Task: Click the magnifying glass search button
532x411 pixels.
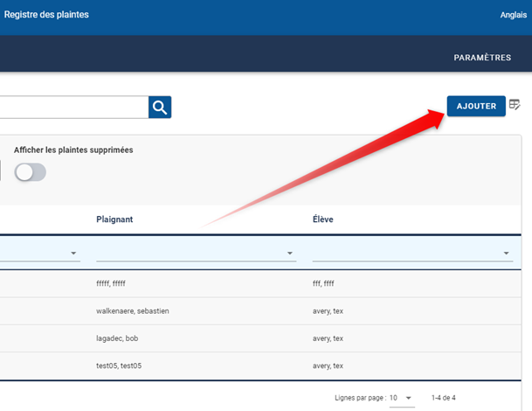Action: (160, 107)
